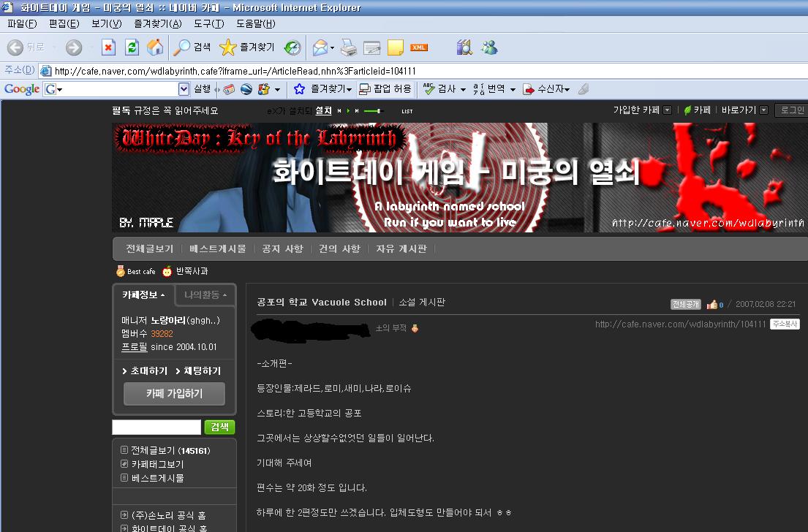Click the orange XML toolbar button
Screen dimensions: 808x532
point(419,47)
